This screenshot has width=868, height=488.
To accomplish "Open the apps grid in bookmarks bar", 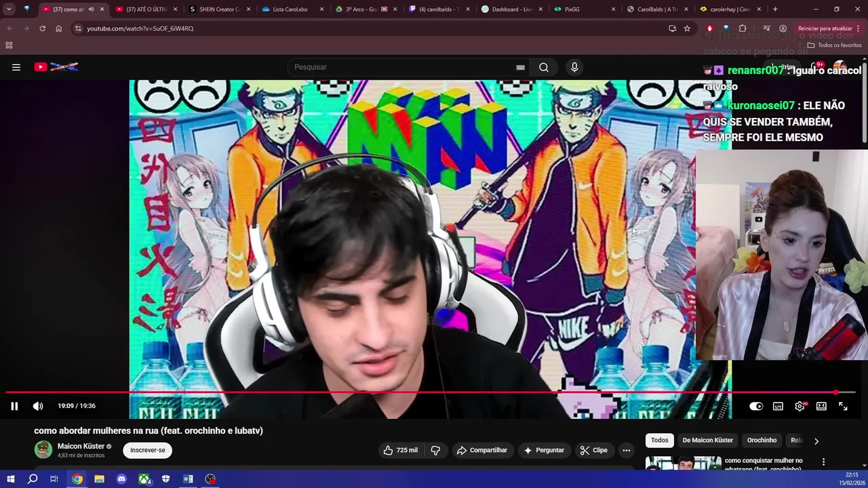I will tap(9, 45).
